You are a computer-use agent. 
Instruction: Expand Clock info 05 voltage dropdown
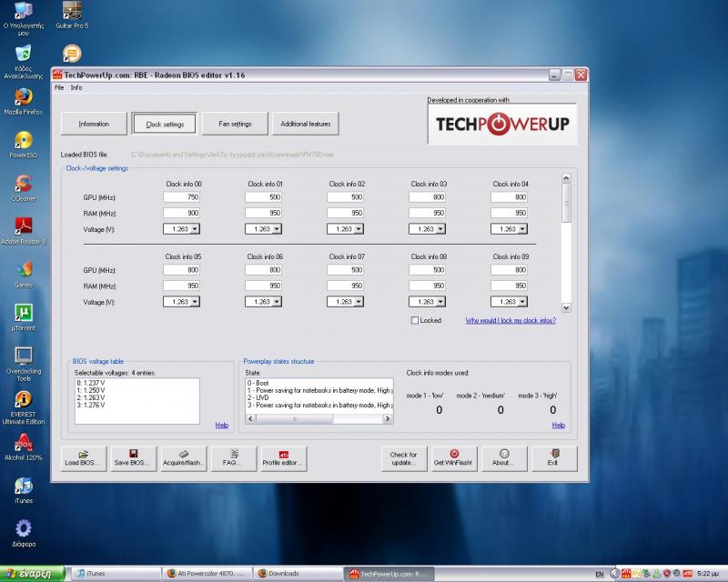click(x=195, y=302)
